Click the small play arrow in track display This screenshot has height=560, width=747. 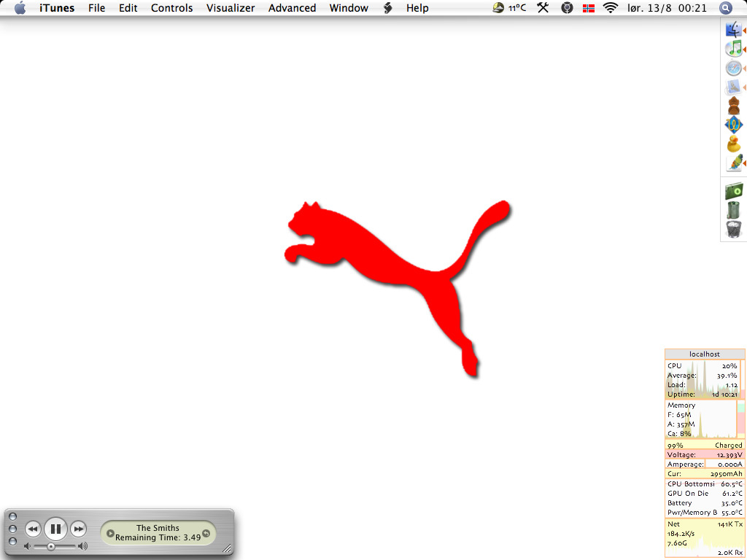pos(110,533)
